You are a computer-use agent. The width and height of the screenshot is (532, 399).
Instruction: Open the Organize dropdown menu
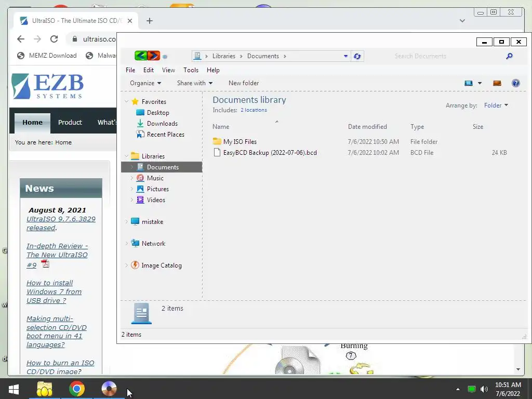click(145, 83)
